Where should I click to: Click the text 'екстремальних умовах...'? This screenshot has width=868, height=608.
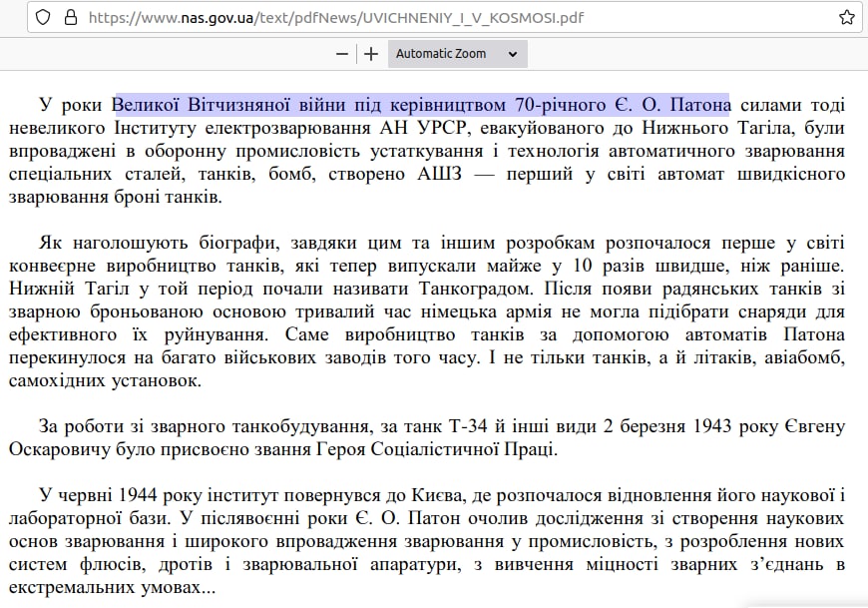pos(113,587)
